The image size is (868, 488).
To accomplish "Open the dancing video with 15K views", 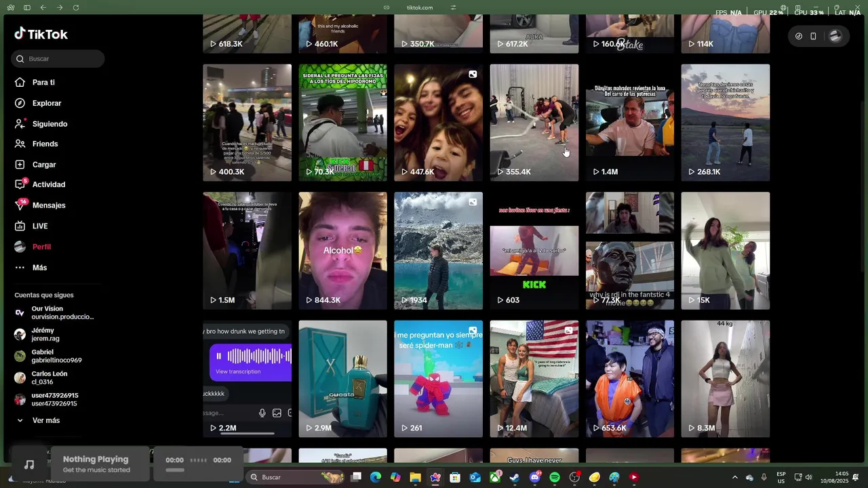I will coord(726,251).
